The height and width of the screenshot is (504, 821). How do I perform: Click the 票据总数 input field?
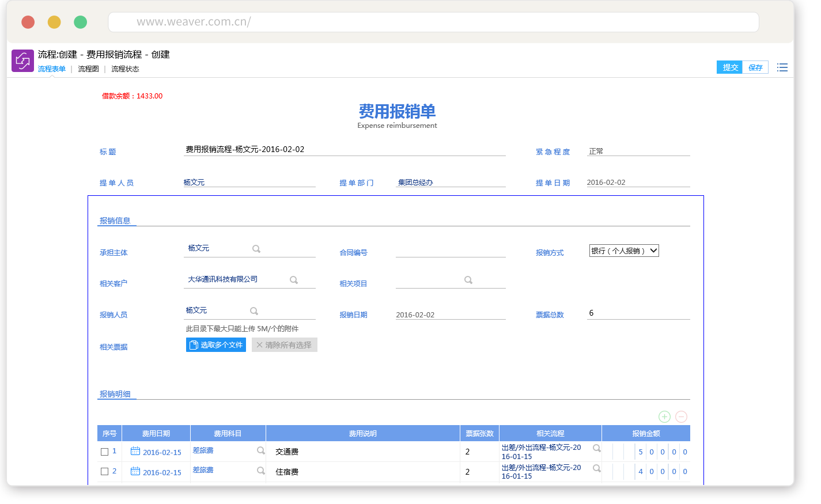[638, 313]
